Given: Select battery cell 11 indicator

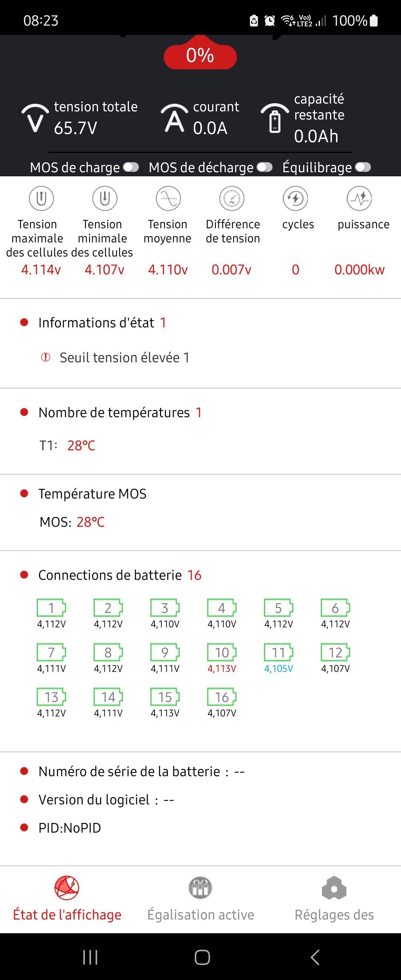Looking at the screenshot, I should [x=278, y=653].
